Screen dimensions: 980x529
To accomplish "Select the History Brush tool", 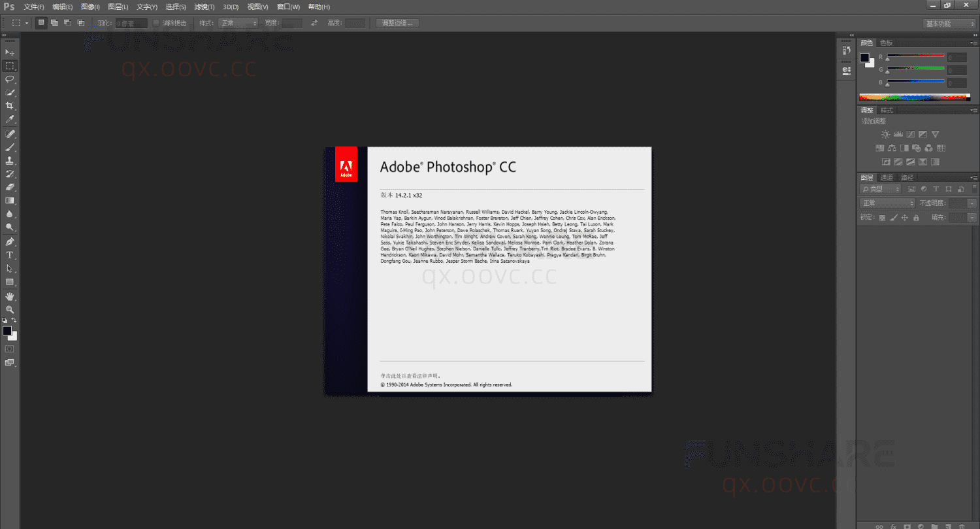I will tap(10, 174).
